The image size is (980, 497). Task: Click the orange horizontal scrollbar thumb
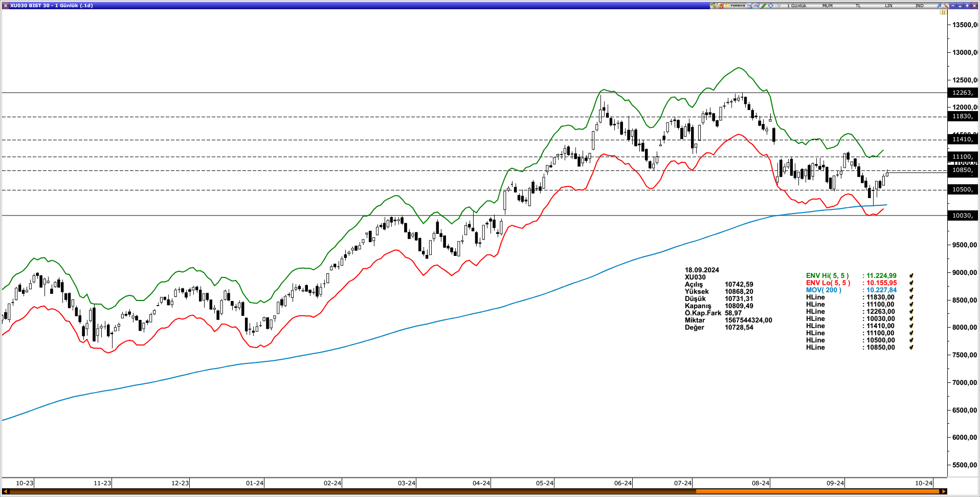pyautogui.click(x=818, y=491)
